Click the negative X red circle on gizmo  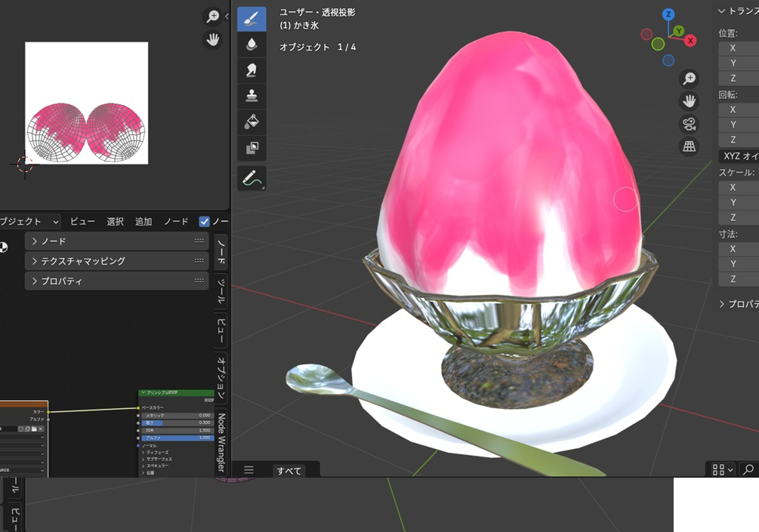pyautogui.click(x=646, y=34)
